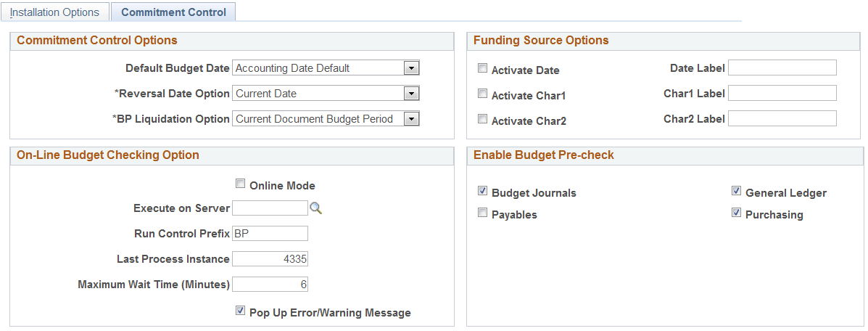Toggle the Purchasing pre-check checkbox
The image size is (868, 331).
736,213
